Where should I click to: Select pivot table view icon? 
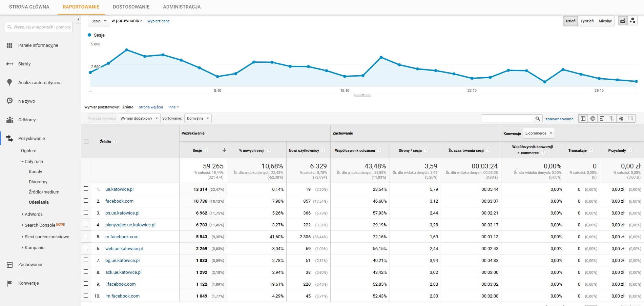click(x=630, y=119)
